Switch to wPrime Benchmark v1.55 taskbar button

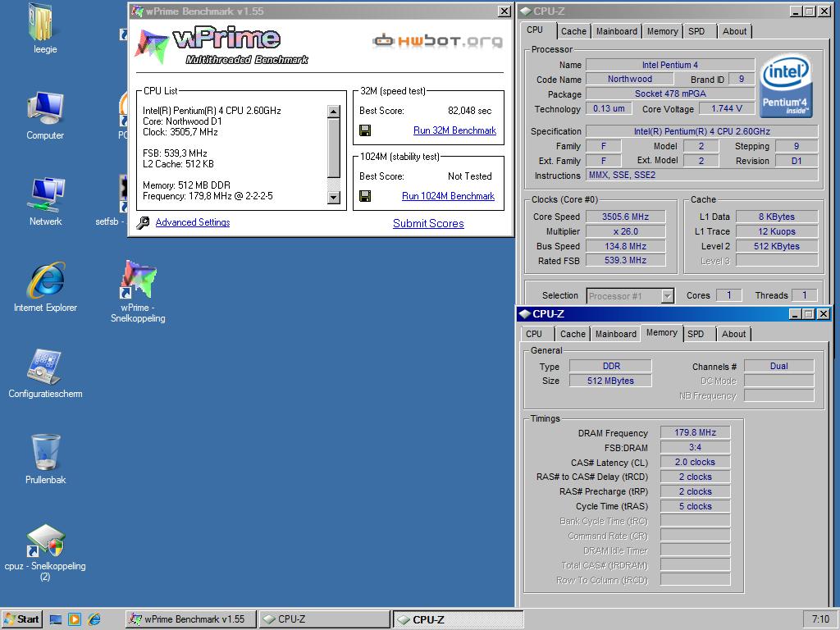(x=190, y=619)
